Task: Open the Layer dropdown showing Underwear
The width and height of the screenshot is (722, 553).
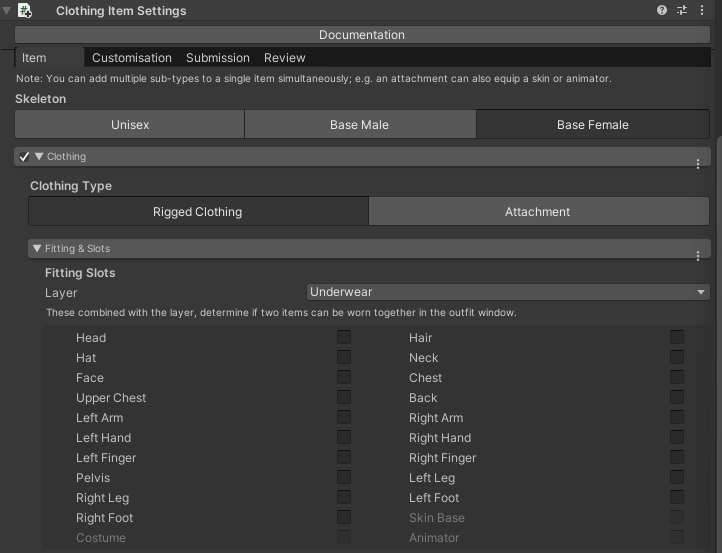Action: pos(508,292)
